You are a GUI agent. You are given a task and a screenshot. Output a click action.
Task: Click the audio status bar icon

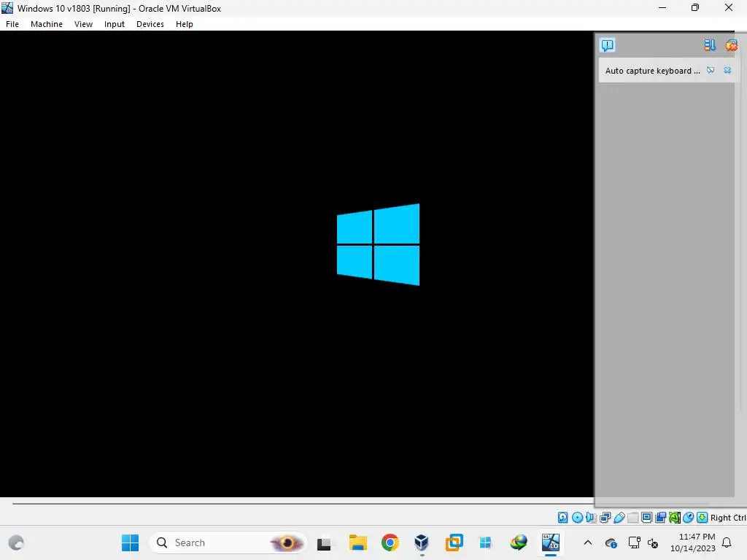[591, 518]
